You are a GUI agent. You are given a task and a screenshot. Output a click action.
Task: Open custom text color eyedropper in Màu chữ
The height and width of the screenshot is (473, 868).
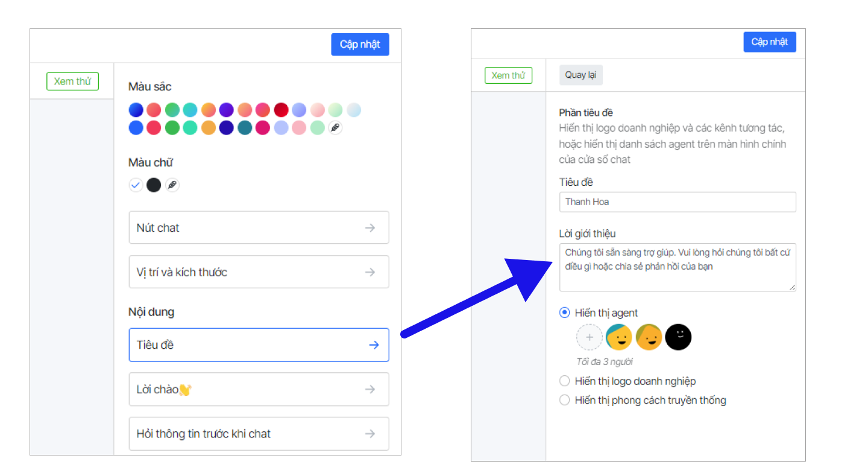tap(172, 185)
